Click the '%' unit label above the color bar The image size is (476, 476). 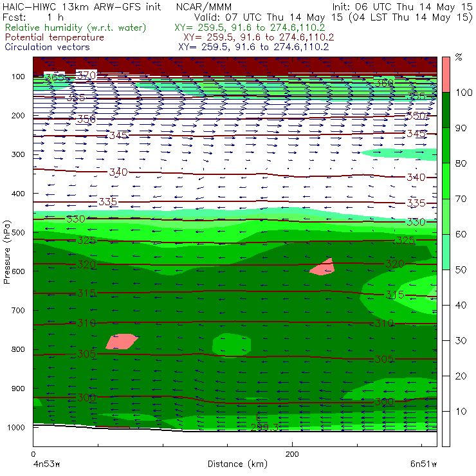pyautogui.click(x=459, y=57)
